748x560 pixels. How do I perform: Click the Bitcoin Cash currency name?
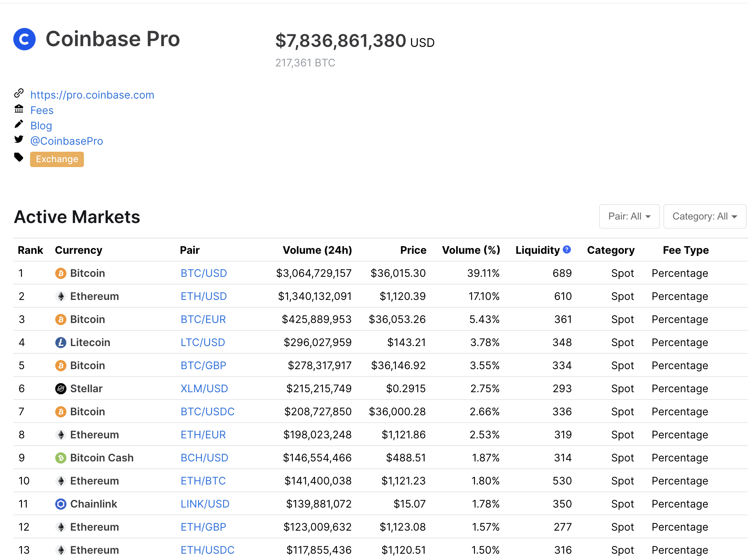102,458
